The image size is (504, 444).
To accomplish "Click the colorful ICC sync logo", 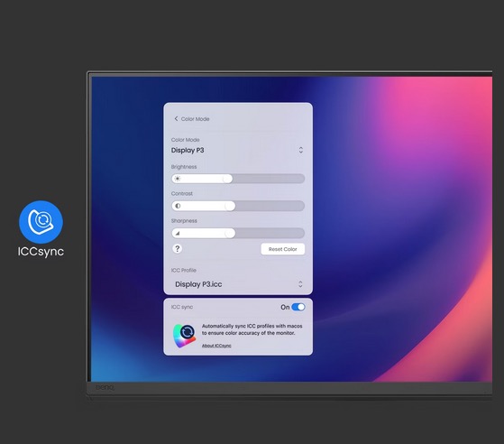I will pyautogui.click(x=185, y=336).
